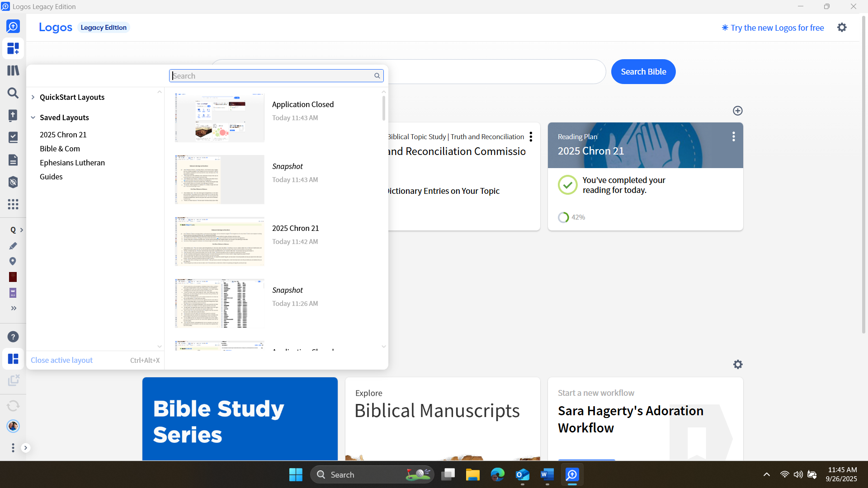Image resolution: width=868 pixels, height=488 pixels.
Task: Open File Explorer from taskbar
Action: (473, 474)
